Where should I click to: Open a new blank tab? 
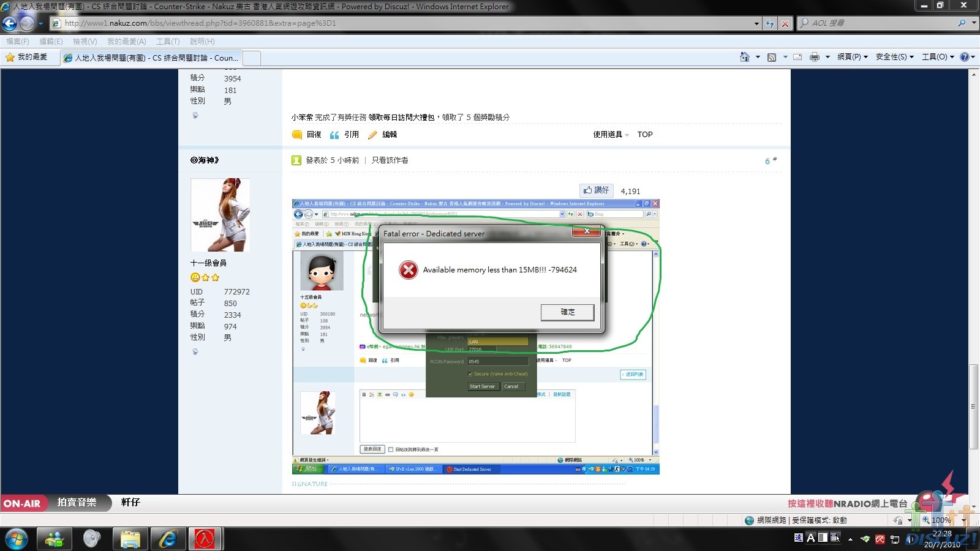(252, 58)
